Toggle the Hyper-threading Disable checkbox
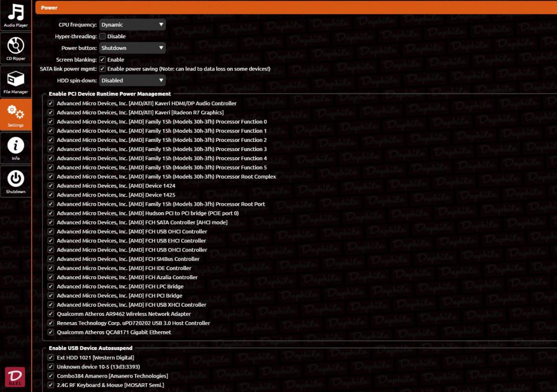The width and height of the screenshot is (557, 392). pyautogui.click(x=102, y=36)
